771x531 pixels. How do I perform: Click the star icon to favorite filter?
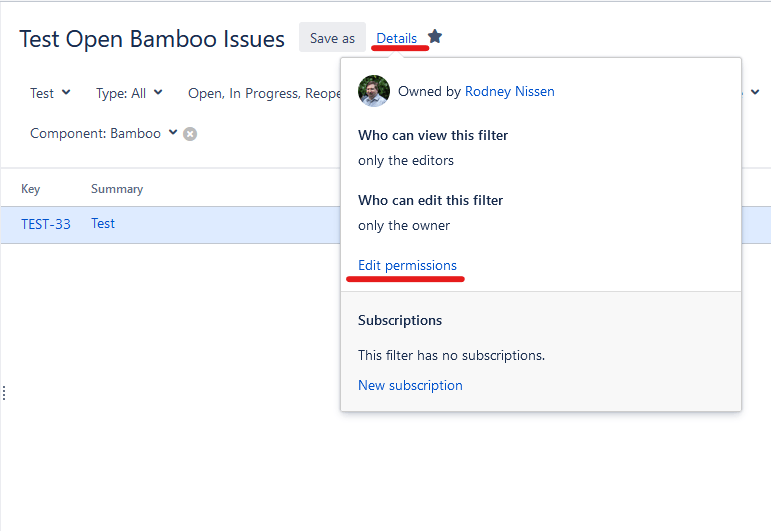[435, 37]
